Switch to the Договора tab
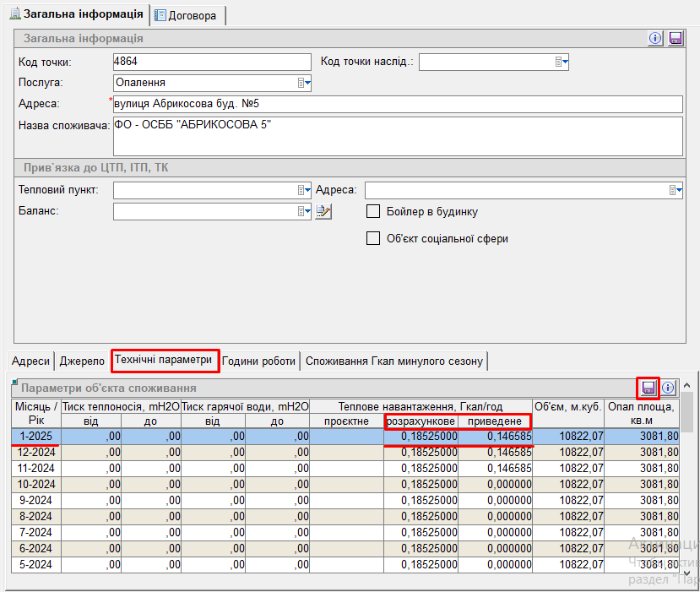700x592 pixels. click(187, 15)
